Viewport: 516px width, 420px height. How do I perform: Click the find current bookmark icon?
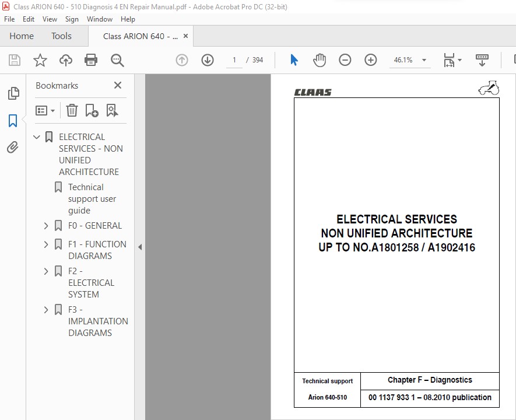coord(112,111)
